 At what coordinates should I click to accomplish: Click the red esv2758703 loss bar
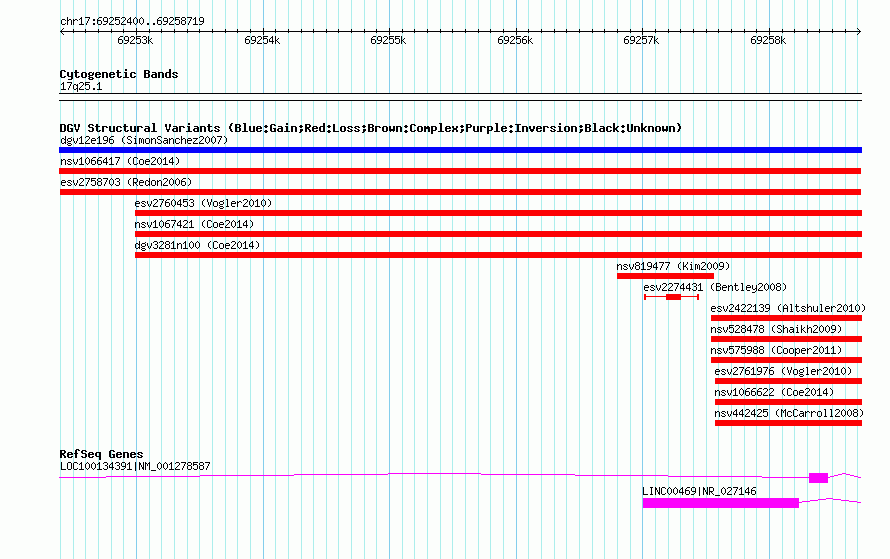pos(460,192)
